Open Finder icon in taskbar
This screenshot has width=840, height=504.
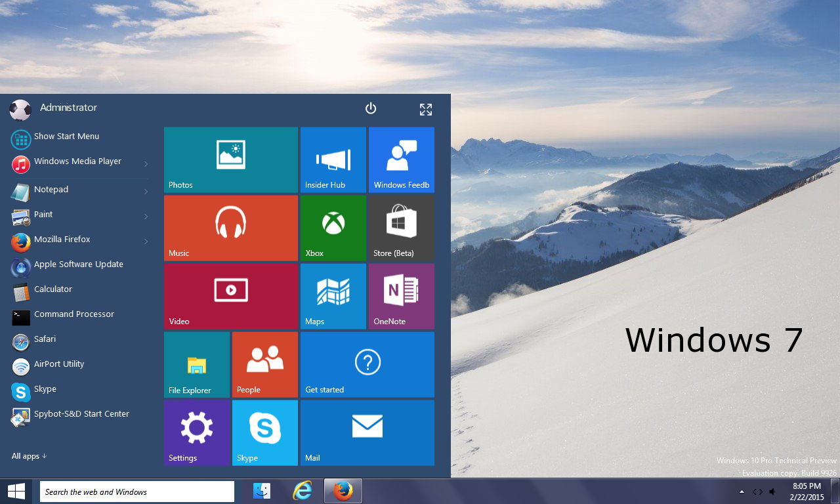click(262, 491)
